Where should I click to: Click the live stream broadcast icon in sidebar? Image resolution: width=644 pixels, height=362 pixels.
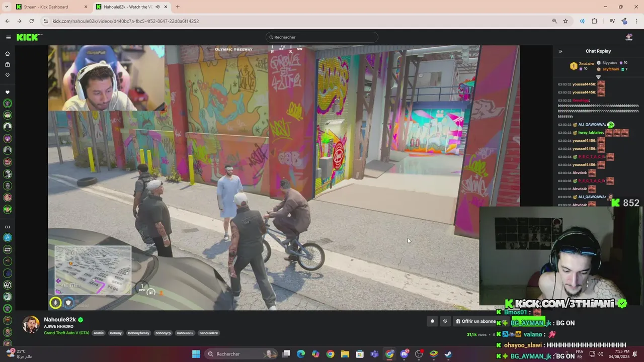pos(8,227)
